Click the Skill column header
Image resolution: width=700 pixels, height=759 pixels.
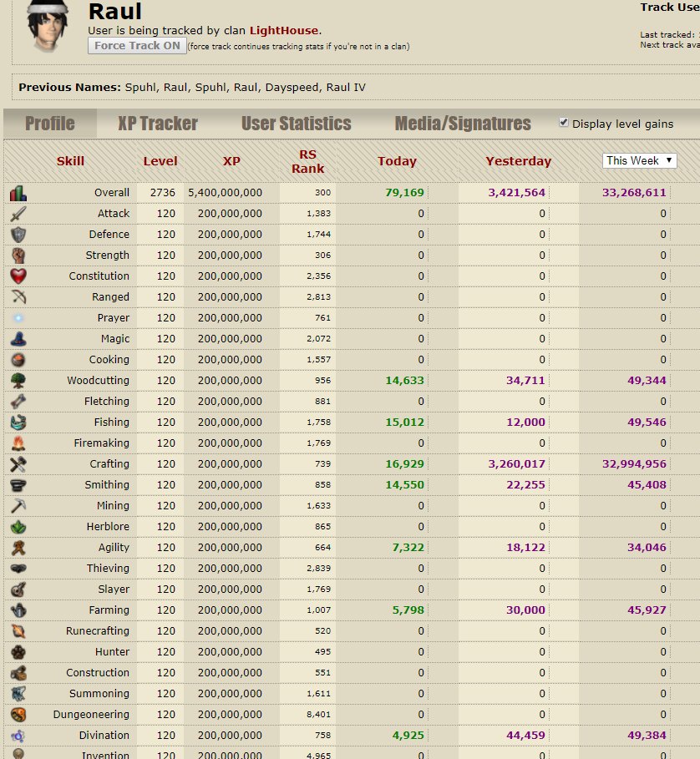click(x=70, y=161)
